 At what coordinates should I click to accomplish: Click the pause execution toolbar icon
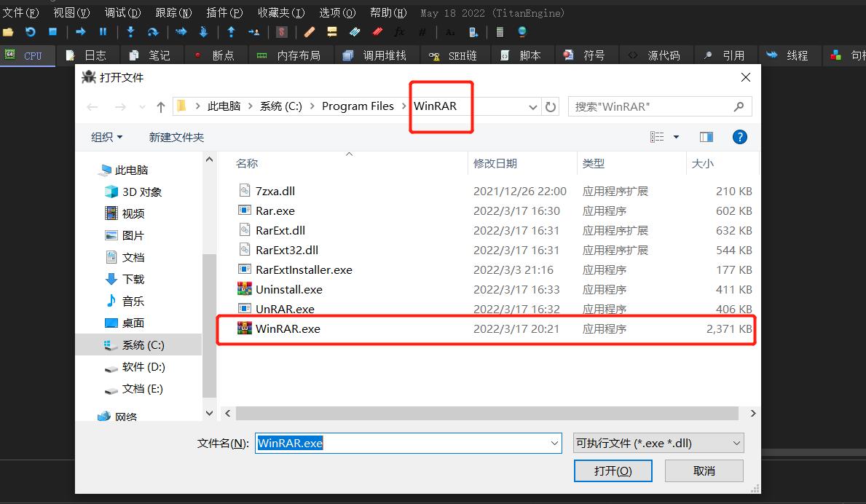click(x=103, y=32)
